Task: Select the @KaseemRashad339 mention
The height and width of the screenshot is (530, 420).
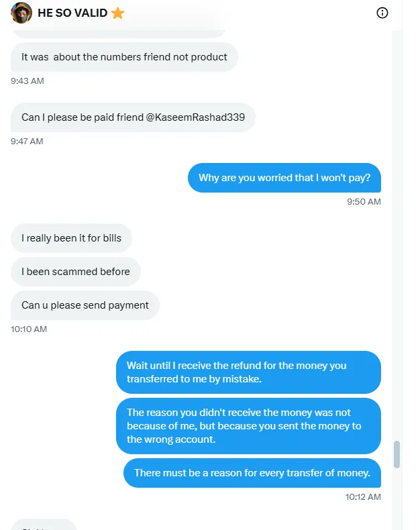Action: (195, 117)
